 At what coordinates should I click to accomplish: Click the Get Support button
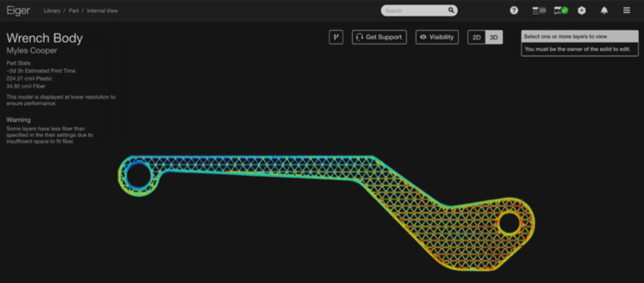coord(379,37)
